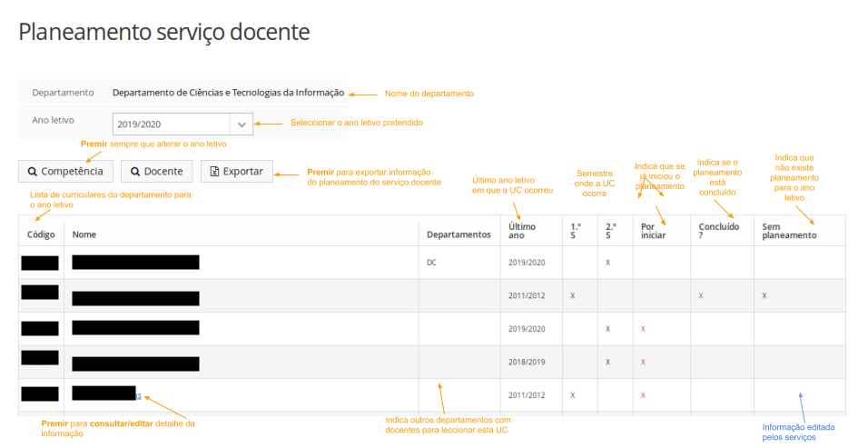Export planning with the Exportar button
This screenshot has width=868, height=448.
click(x=236, y=172)
